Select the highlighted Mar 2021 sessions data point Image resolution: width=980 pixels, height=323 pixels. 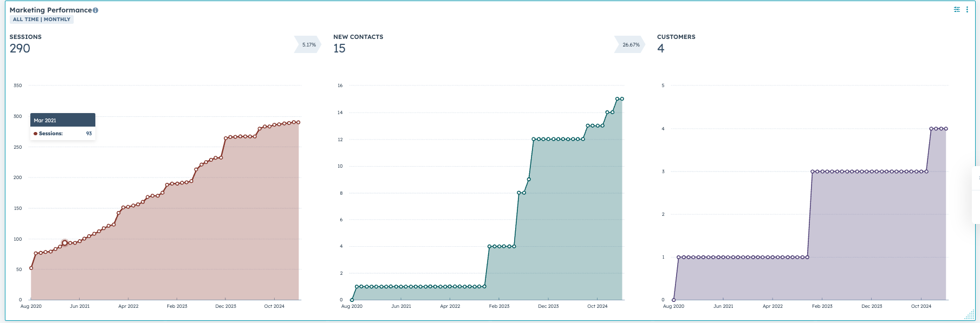tap(64, 243)
